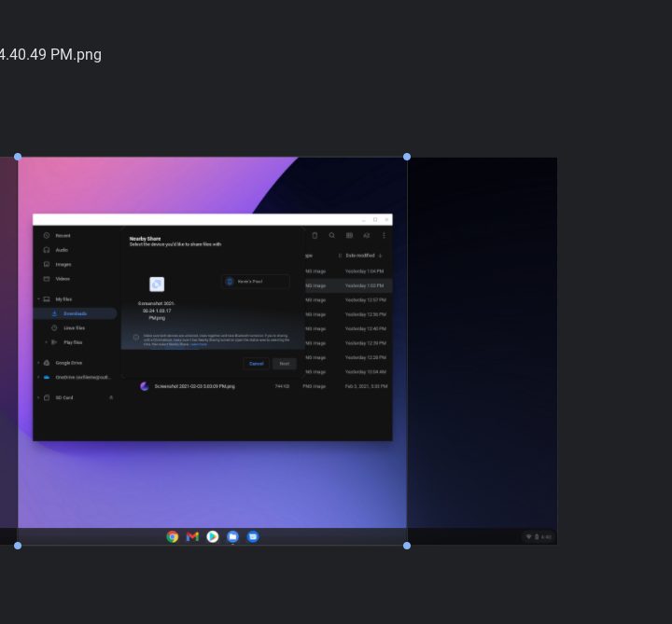Expand the Google Drive tree arrow
This screenshot has width=672, height=624.
point(38,363)
